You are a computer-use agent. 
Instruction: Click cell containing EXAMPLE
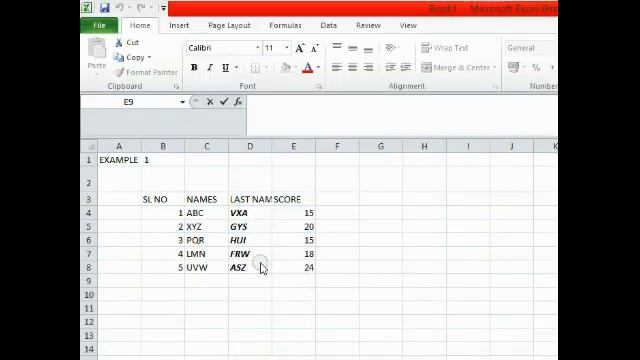[x=119, y=160]
